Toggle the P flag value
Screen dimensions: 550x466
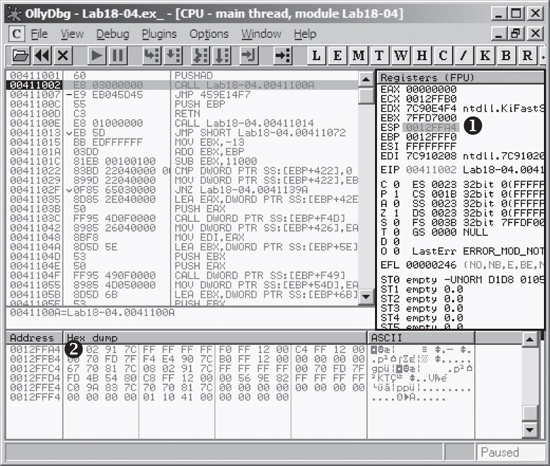[396, 194]
